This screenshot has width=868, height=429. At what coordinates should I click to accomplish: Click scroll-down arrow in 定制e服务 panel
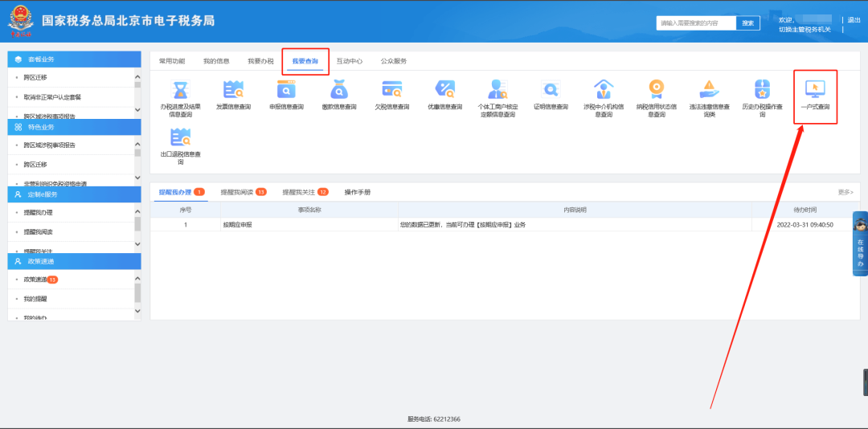point(137,244)
